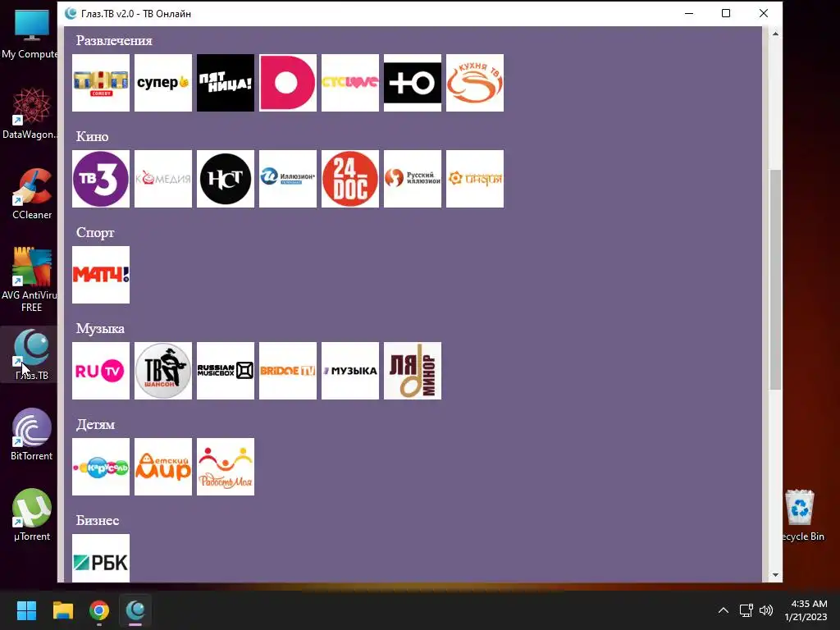Select the Супер channel logo
Image resolution: width=840 pixels, height=630 pixels.
163,83
